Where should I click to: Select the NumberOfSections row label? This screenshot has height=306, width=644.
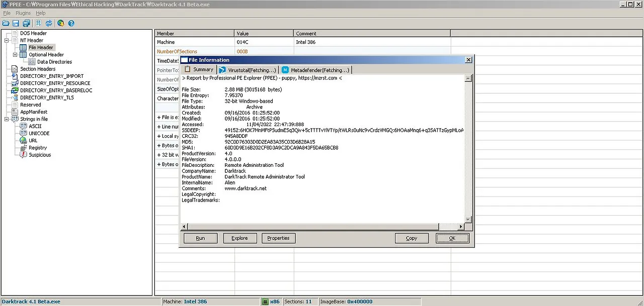(x=177, y=52)
